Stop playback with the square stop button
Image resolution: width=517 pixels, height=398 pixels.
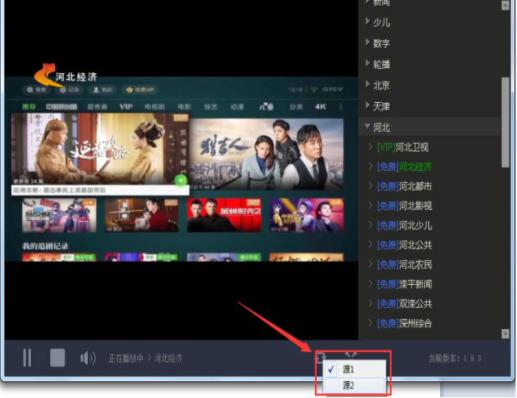coord(57,358)
